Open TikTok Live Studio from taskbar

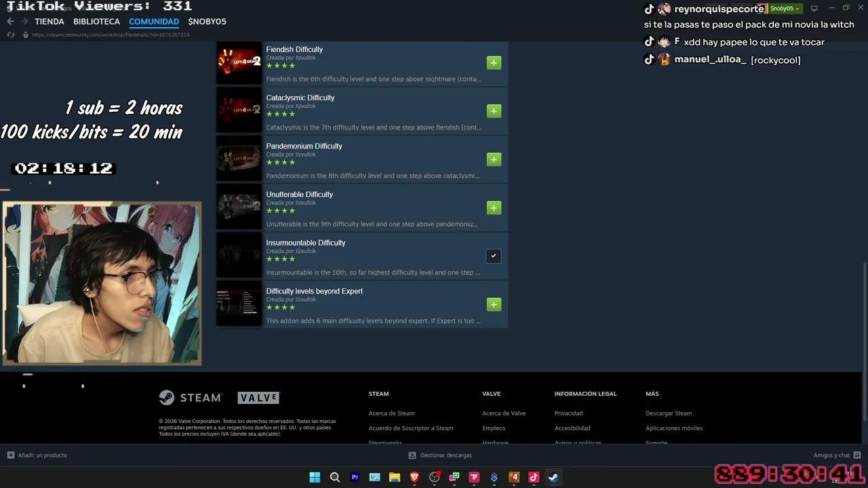pos(534,477)
